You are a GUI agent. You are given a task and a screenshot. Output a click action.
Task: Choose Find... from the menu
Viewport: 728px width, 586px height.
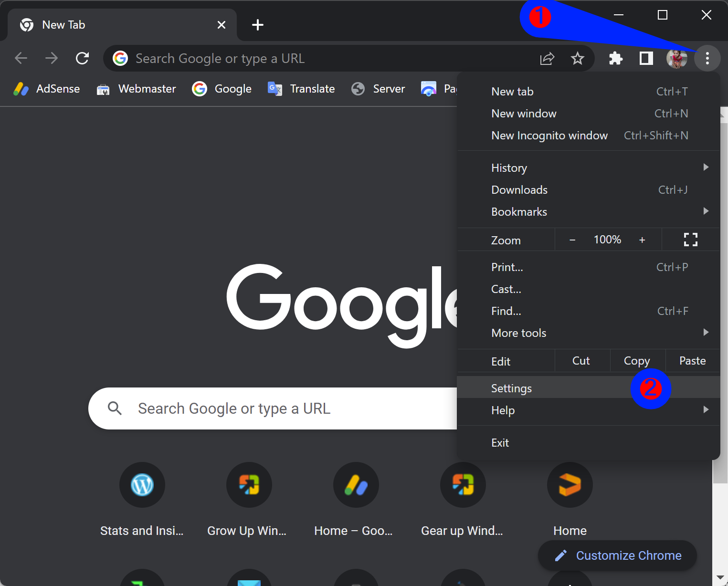[588, 311]
